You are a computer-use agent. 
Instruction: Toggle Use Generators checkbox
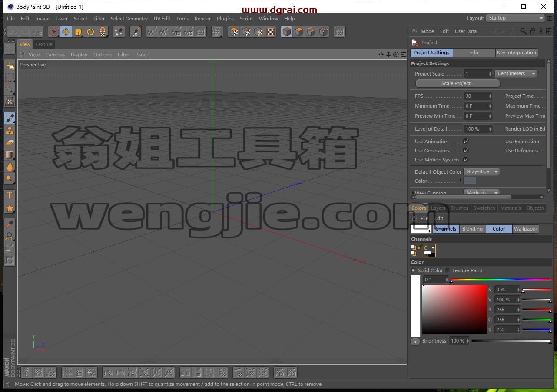tap(466, 150)
